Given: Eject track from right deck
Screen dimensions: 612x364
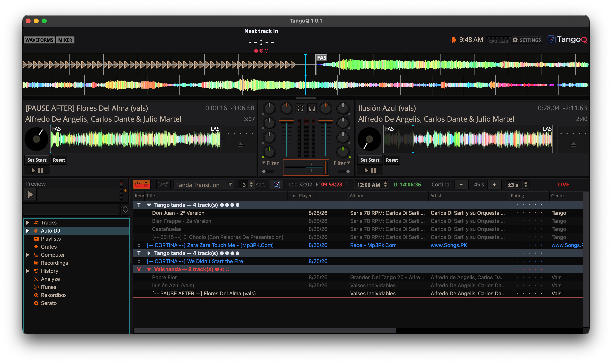Looking at the screenshot, I should [573, 145].
